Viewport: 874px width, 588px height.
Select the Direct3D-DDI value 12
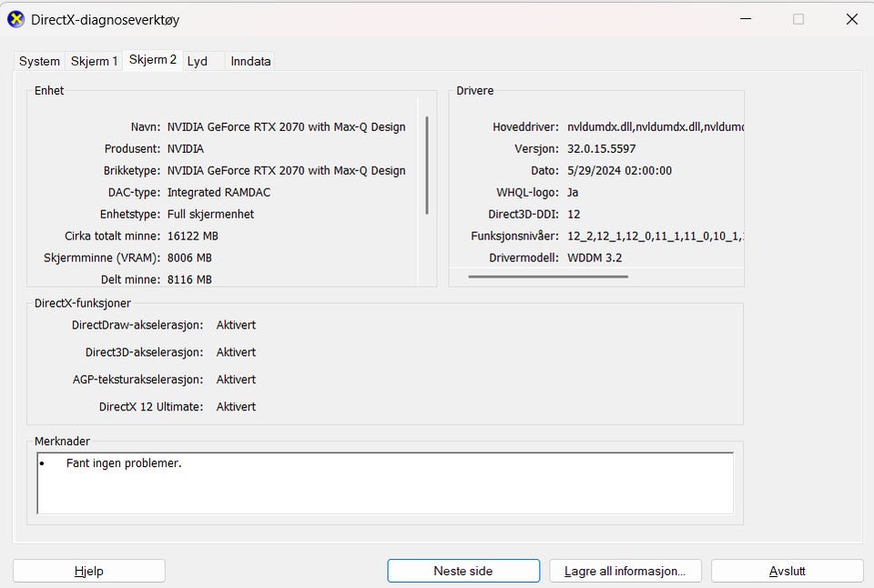coord(574,214)
